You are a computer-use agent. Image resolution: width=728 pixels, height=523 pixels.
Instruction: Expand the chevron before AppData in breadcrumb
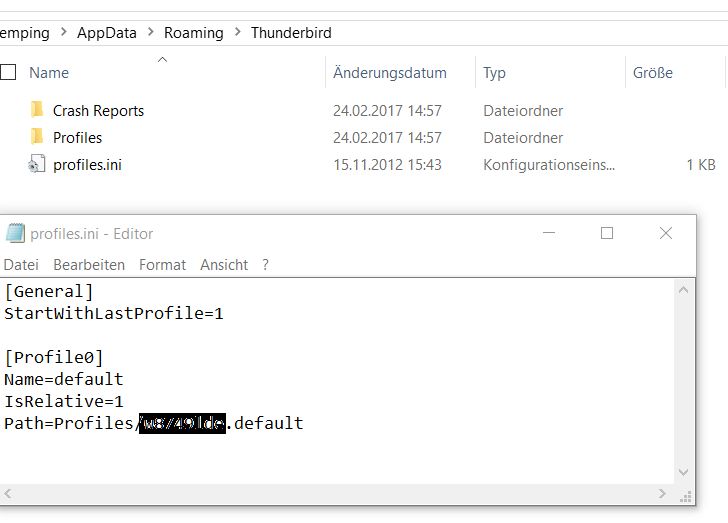tap(64, 33)
